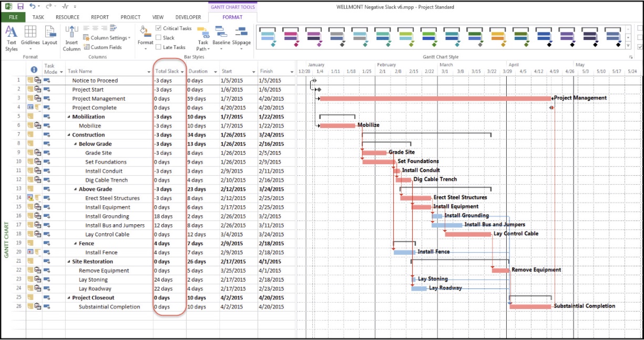Click the Undo arrow icon

[x=33, y=6]
